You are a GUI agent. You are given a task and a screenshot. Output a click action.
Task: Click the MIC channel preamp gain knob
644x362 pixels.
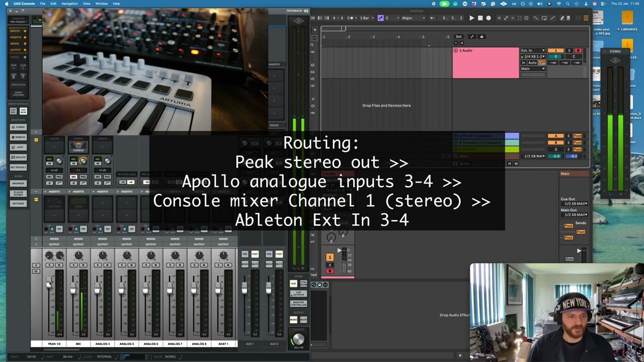coord(83,161)
